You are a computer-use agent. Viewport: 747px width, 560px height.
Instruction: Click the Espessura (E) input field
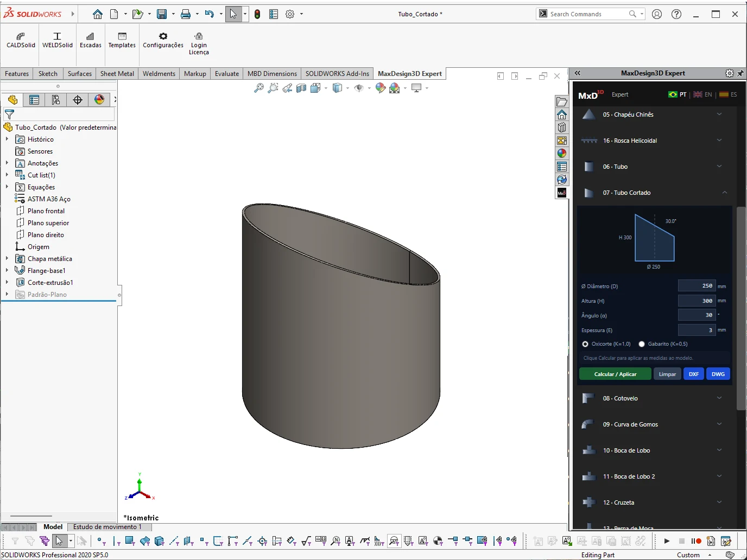(x=697, y=330)
